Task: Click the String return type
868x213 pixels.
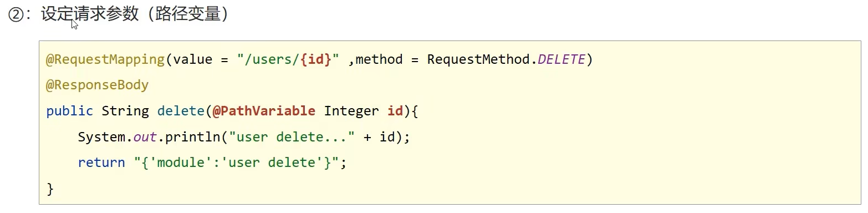Action: click(125, 111)
